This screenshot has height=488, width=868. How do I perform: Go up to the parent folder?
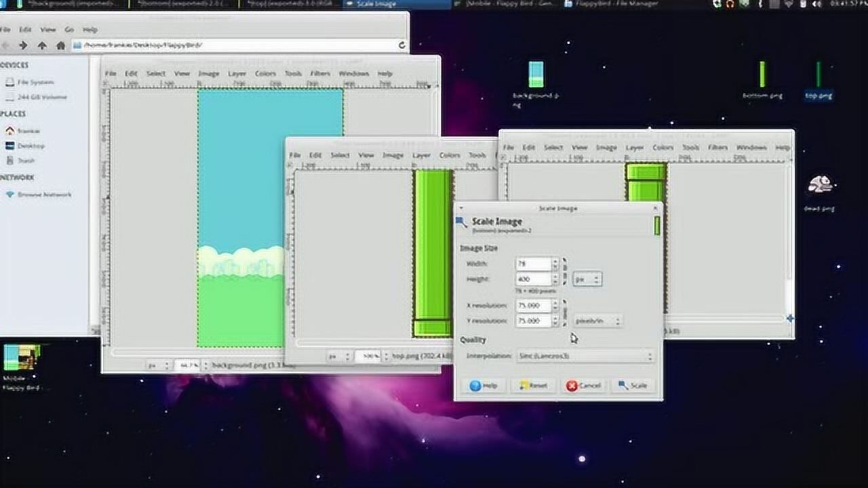pyautogui.click(x=42, y=45)
